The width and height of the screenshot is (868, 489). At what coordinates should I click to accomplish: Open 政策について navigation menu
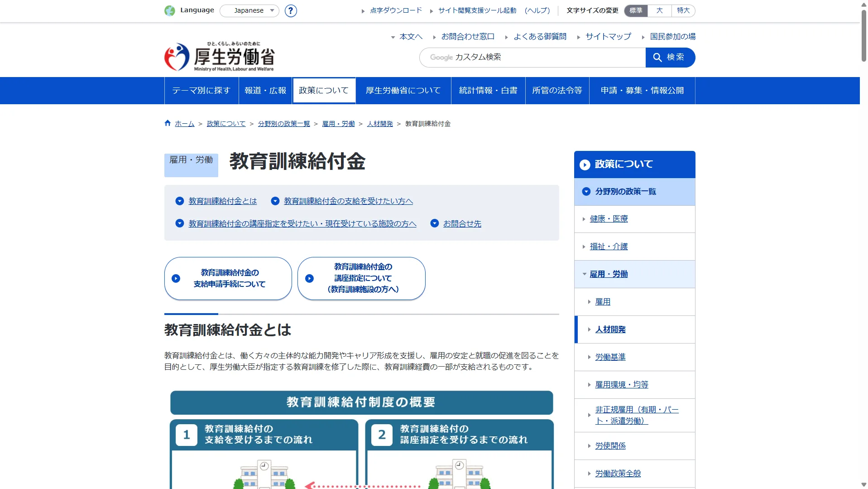[x=324, y=91]
